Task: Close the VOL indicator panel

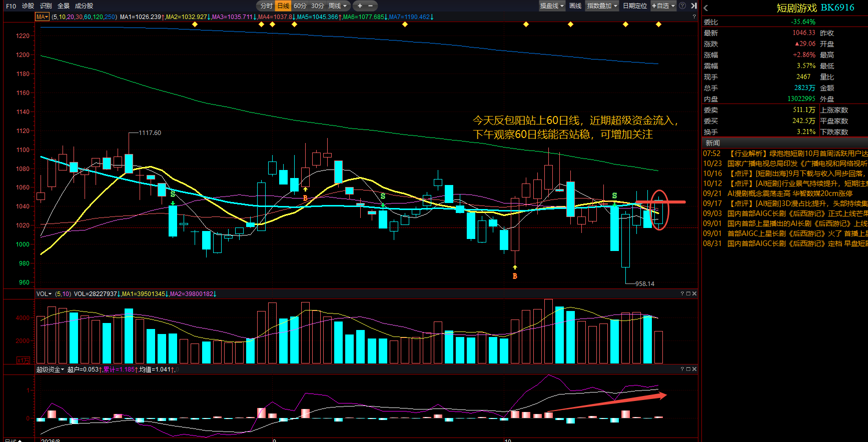Action: click(x=694, y=293)
